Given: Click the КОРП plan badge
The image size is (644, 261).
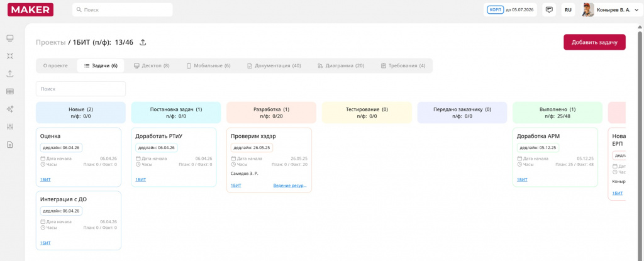Looking at the screenshot, I should tap(495, 10).
